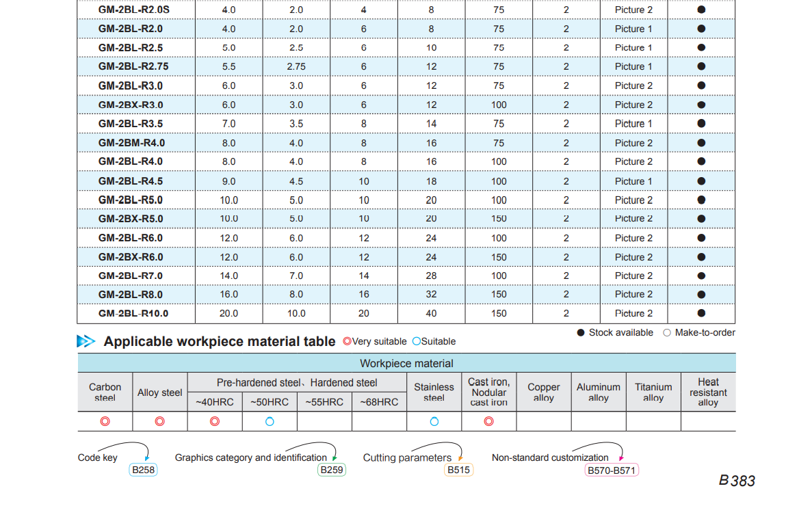Click the Workpiece material header bar

pos(406,363)
